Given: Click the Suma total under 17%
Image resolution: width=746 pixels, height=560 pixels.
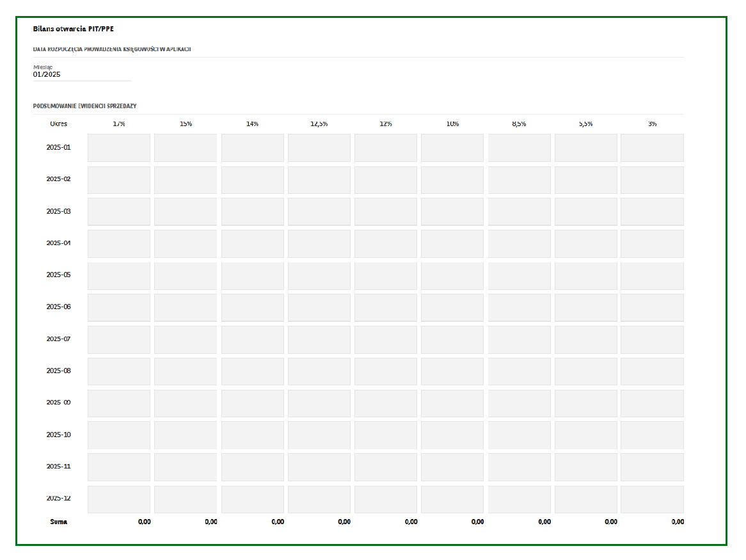Looking at the screenshot, I should coord(145,522).
